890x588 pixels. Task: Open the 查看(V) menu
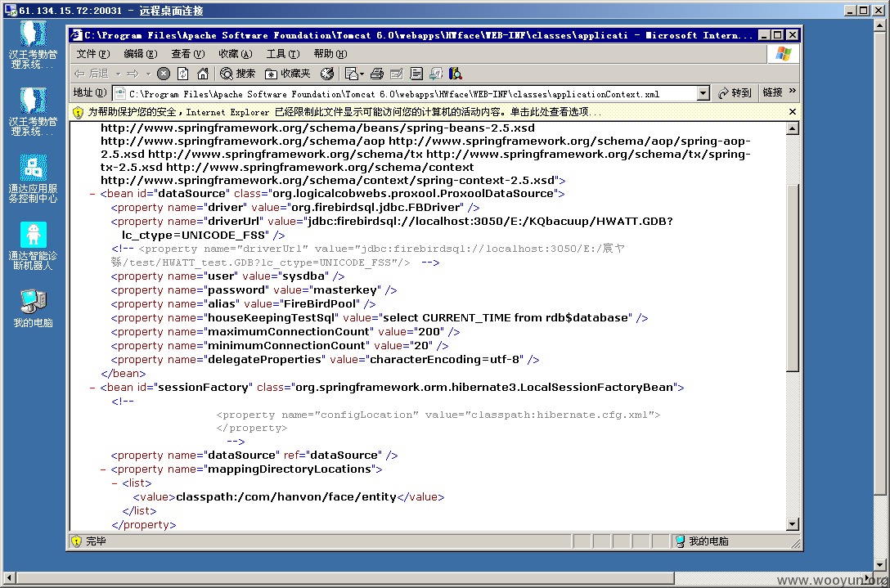(x=188, y=54)
